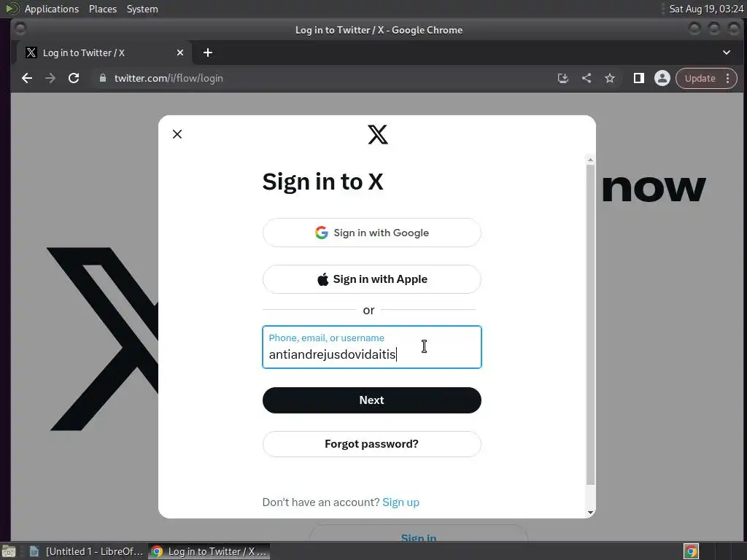This screenshot has width=747, height=560.
Task: Click the browser forward arrow
Action: 50,78
